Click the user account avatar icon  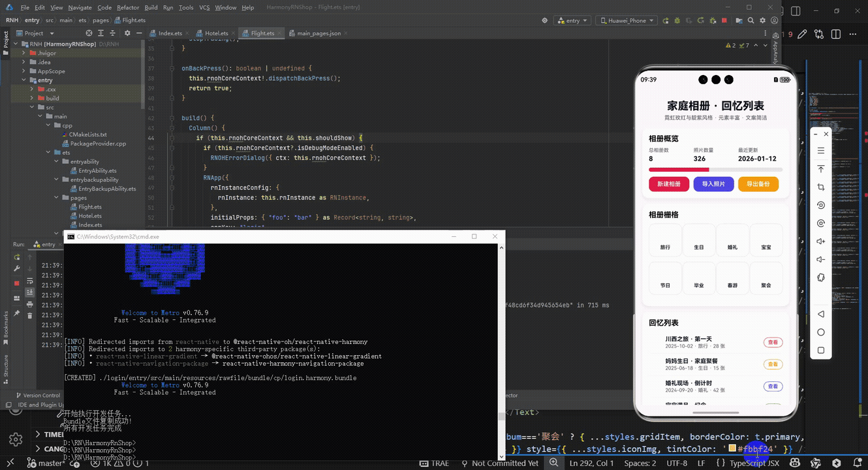[x=774, y=20]
